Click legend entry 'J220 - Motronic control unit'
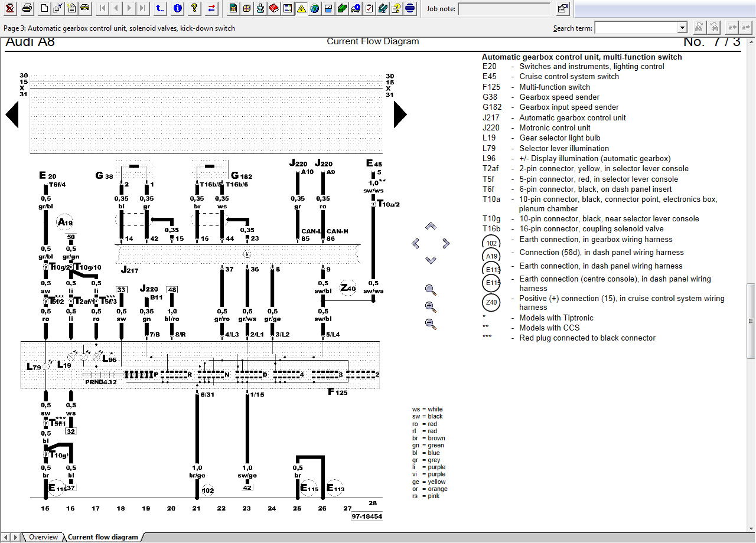756x543 pixels. (x=536, y=127)
